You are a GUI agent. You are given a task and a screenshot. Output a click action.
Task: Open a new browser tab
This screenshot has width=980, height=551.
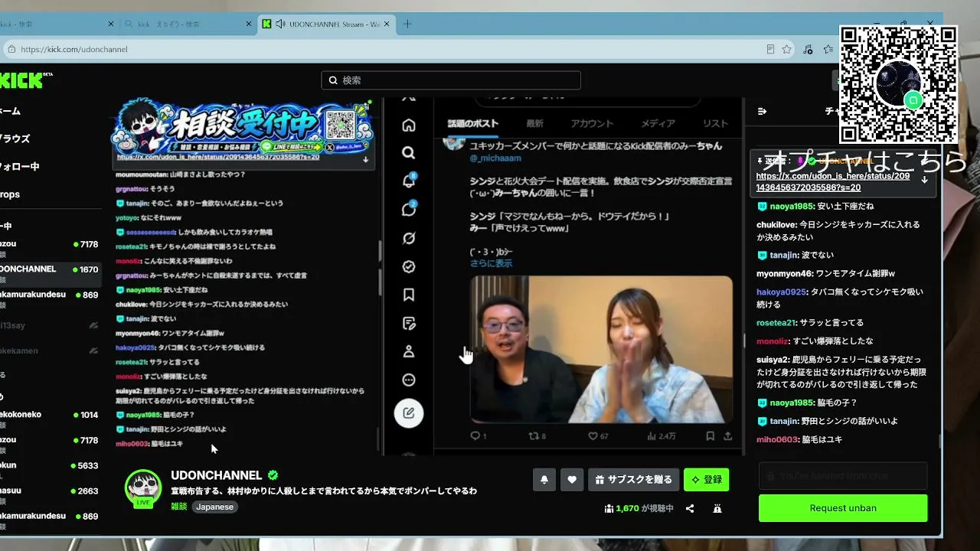coord(407,24)
